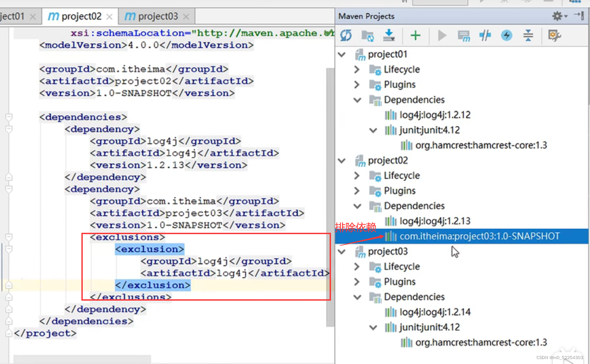Viewport: 590px width, 364px height.
Task: Click Execute Maven Goal icon
Action: 464,36
